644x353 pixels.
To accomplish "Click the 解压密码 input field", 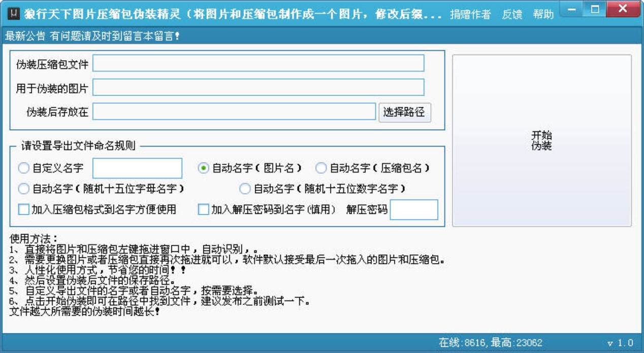I will click(413, 209).
